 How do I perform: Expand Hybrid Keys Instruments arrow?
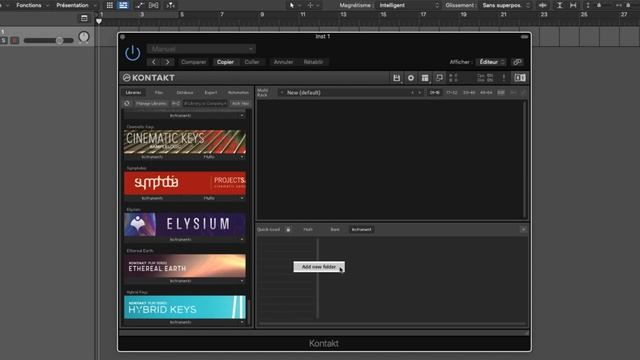[x=242, y=322]
